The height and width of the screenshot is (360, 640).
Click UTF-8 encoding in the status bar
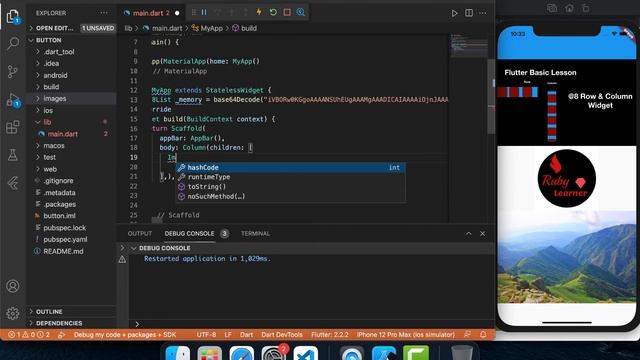(206, 335)
